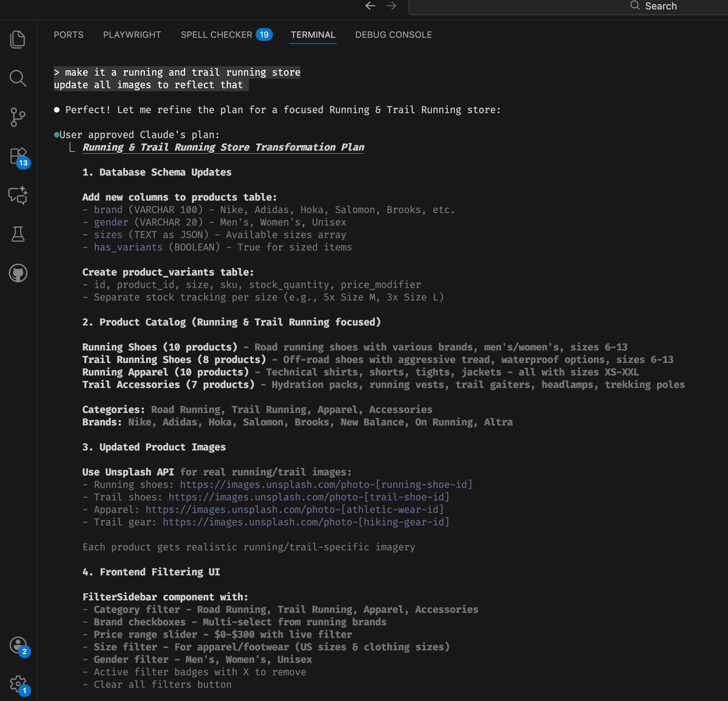Open the Explorer files view
Image resolution: width=728 pixels, height=701 pixels.
click(x=18, y=39)
